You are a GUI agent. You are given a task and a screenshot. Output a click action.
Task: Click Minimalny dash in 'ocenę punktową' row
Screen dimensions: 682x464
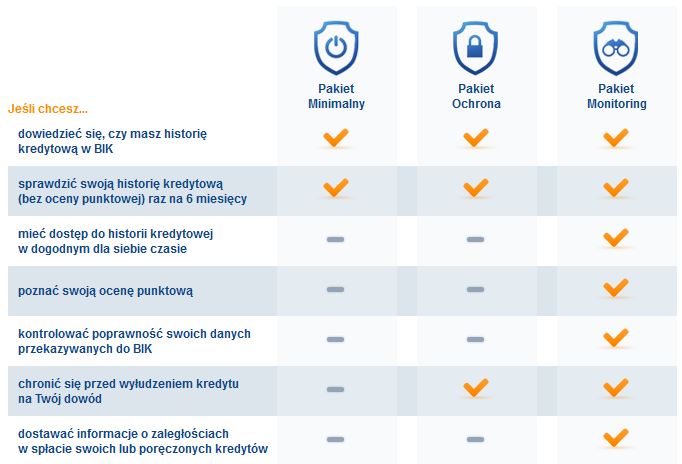coord(335,290)
